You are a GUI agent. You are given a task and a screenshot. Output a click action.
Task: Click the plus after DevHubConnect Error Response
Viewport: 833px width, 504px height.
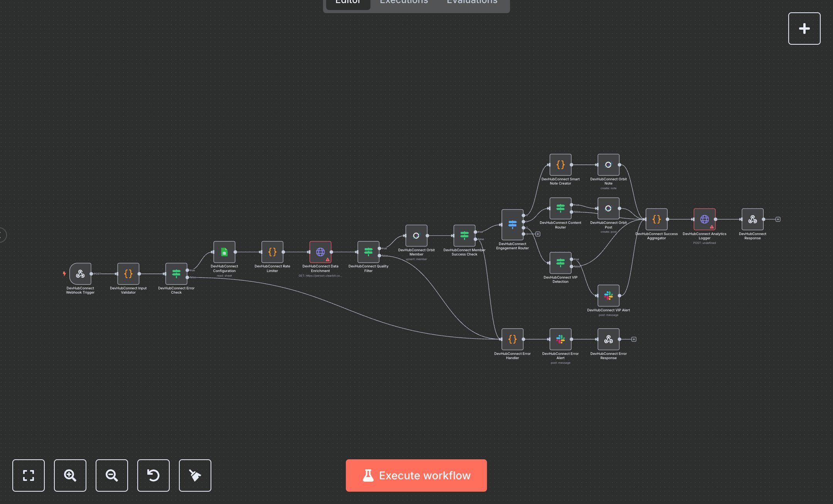634,339
